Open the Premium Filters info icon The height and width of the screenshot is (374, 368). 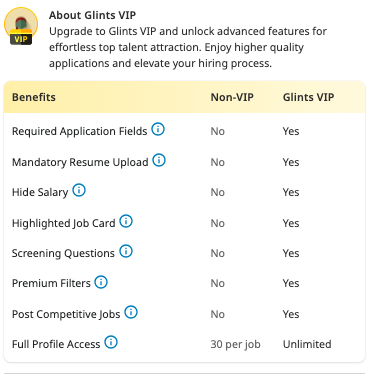pos(101,282)
